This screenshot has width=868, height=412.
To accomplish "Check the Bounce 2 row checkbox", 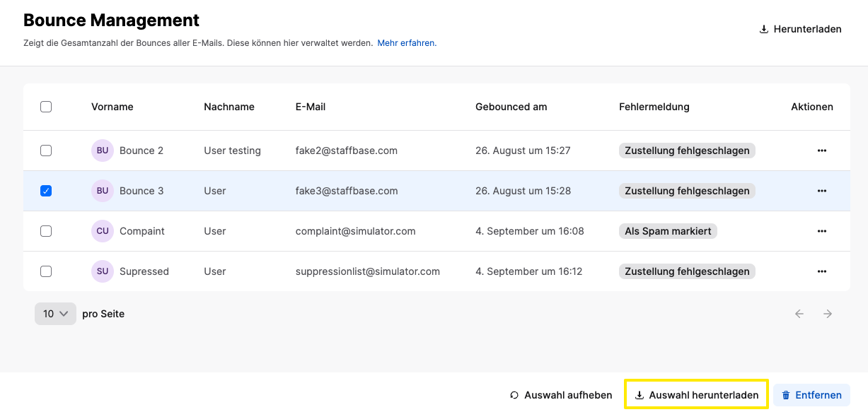I will tap(46, 151).
